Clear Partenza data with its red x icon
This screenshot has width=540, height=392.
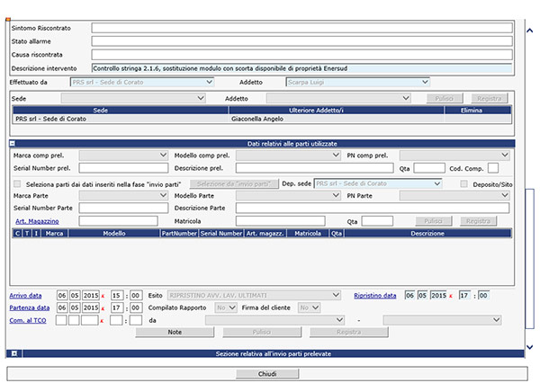click(103, 308)
